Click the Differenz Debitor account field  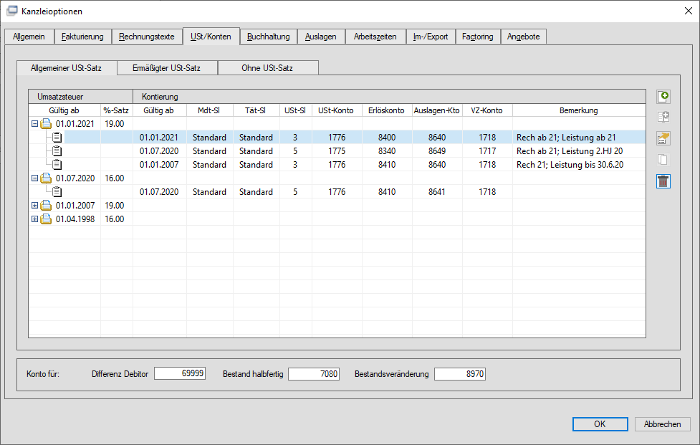[x=180, y=374]
